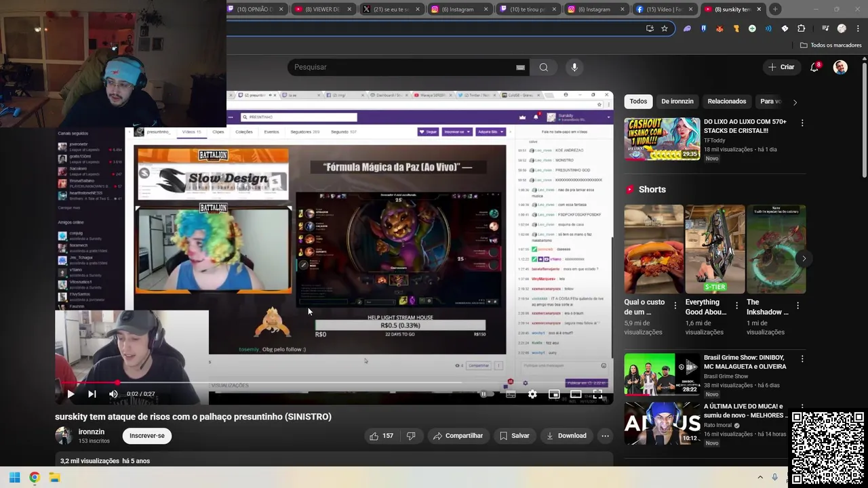The image size is (868, 488).
Task: Open Chrome profile avatar
Action: pyautogui.click(x=842, y=28)
